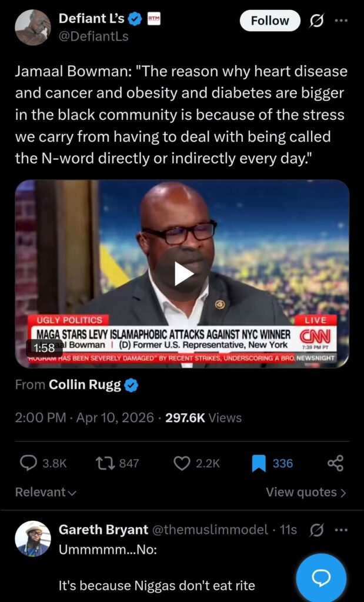Share the post using share icon

pyautogui.click(x=336, y=464)
